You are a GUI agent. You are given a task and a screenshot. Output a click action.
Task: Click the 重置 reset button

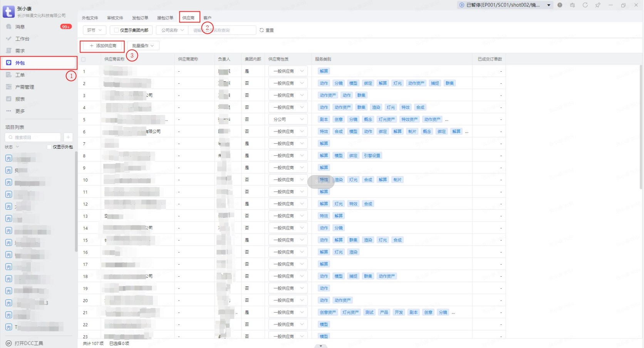click(267, 30)
